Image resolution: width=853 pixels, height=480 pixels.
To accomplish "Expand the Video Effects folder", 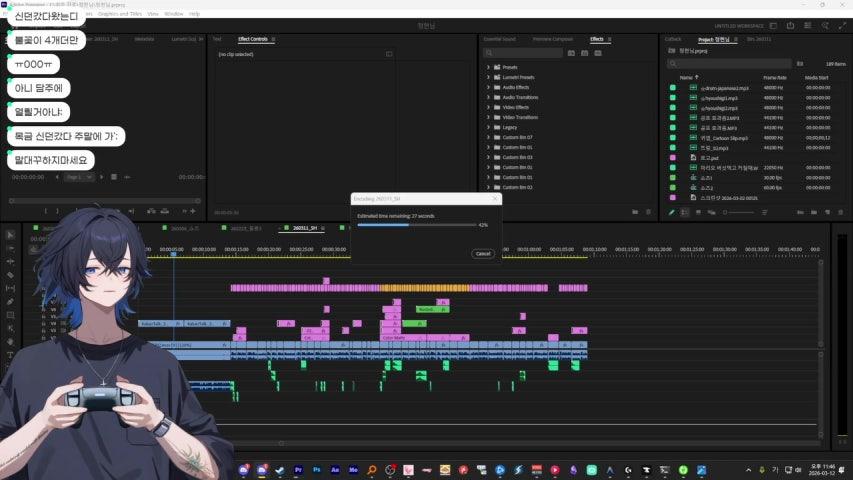I will tap(488, 107).
